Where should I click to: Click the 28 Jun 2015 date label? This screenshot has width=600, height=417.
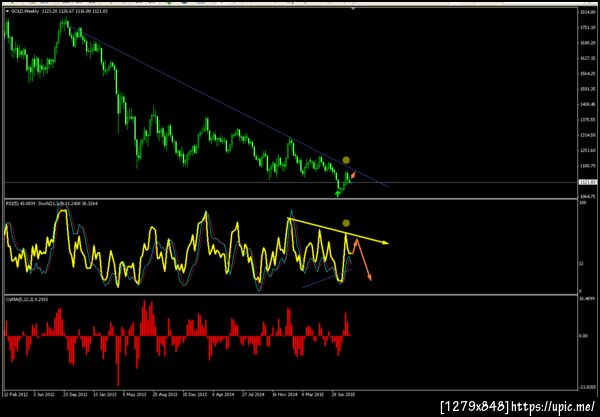click(x=343, y=394)
